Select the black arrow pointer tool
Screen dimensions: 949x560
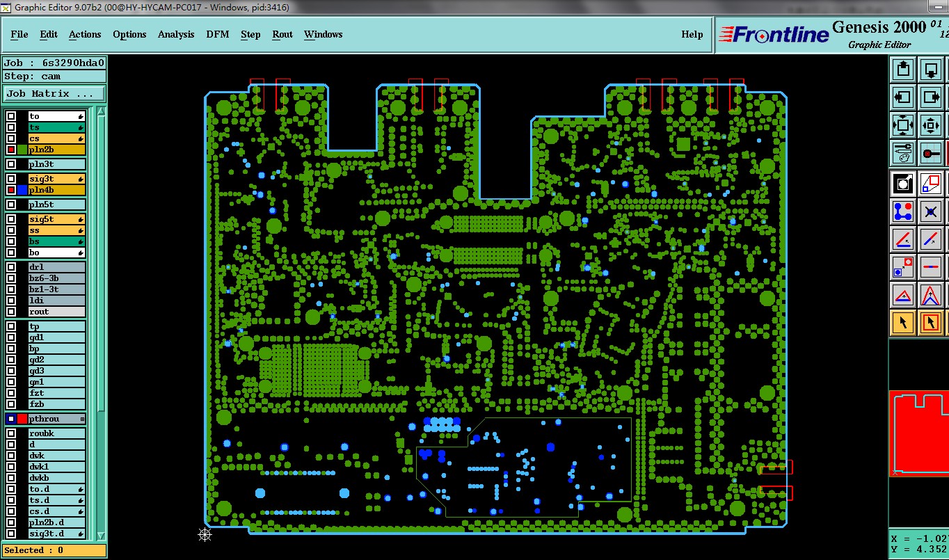click(903, 322)
